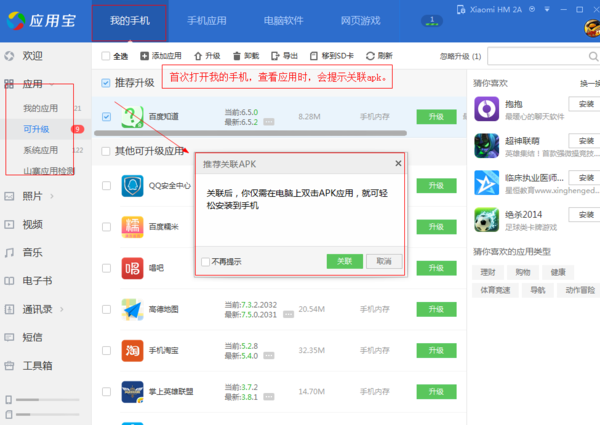Click the 添加应用 toolbar button

click(x=161, y=56)
